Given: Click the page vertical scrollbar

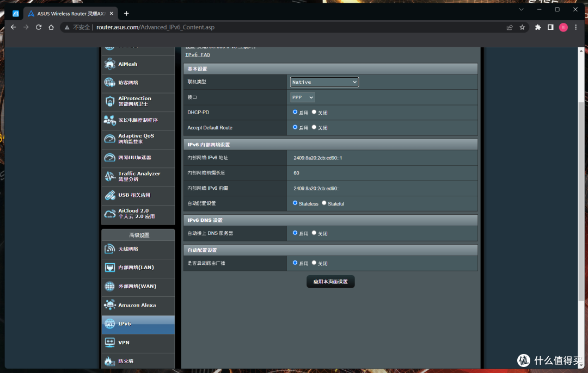Looking at the screenshot, I should coord(581,201).
